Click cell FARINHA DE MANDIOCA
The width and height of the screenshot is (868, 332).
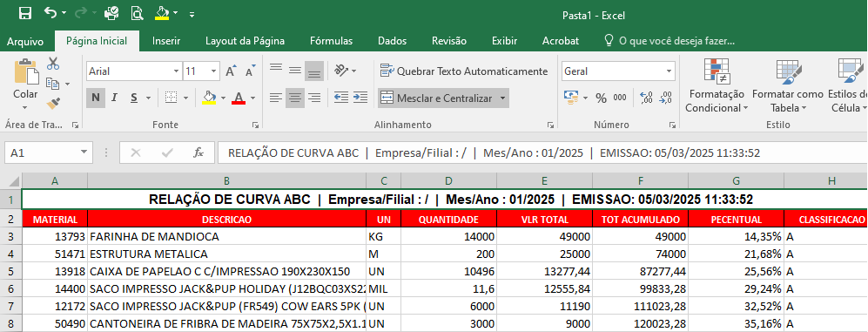click(x=227, y=237)
